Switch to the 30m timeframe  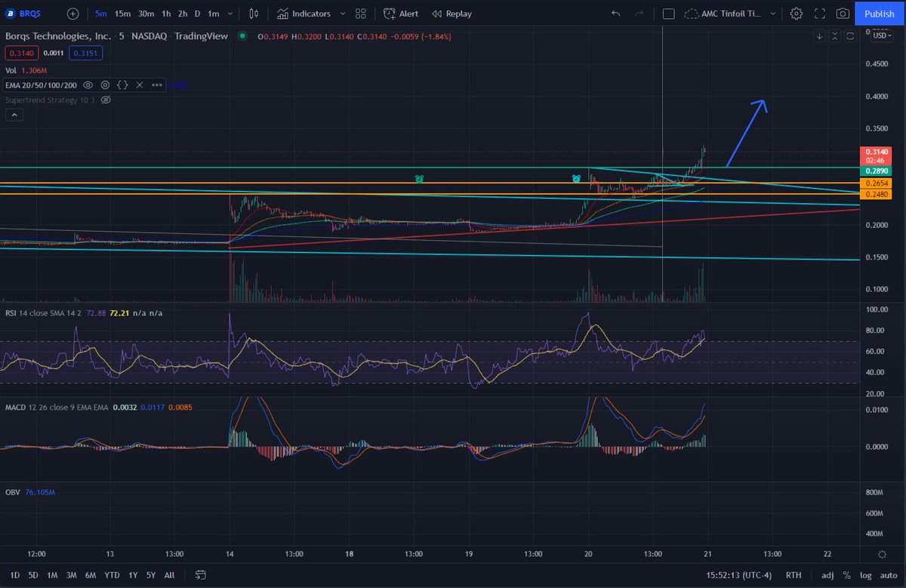(x=146, y=14)
